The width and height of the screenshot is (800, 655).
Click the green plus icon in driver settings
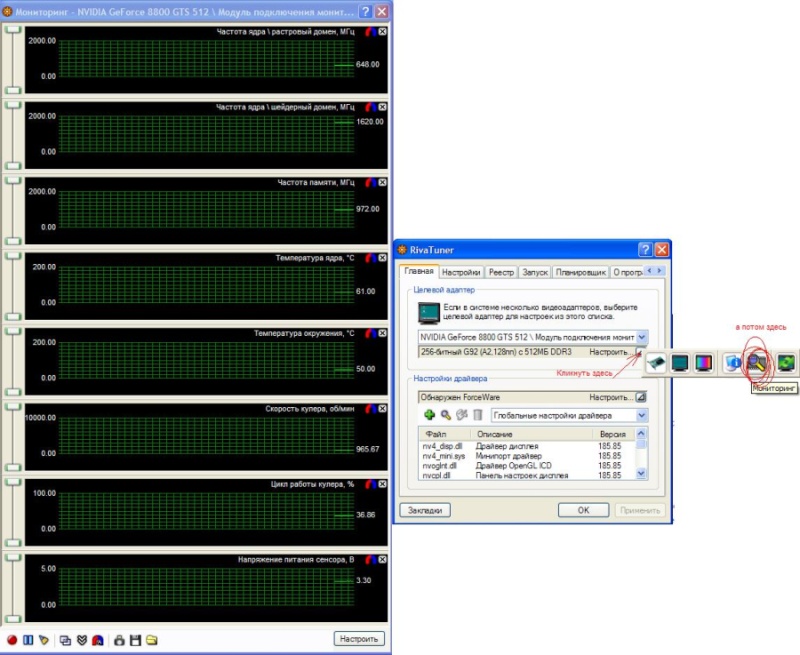tap(430, 415)
